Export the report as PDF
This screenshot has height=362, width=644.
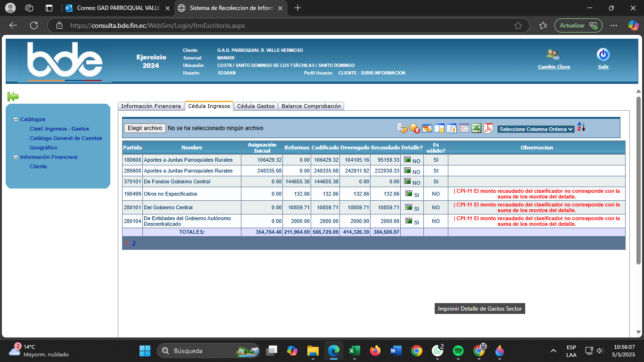[x=488, y=128]
